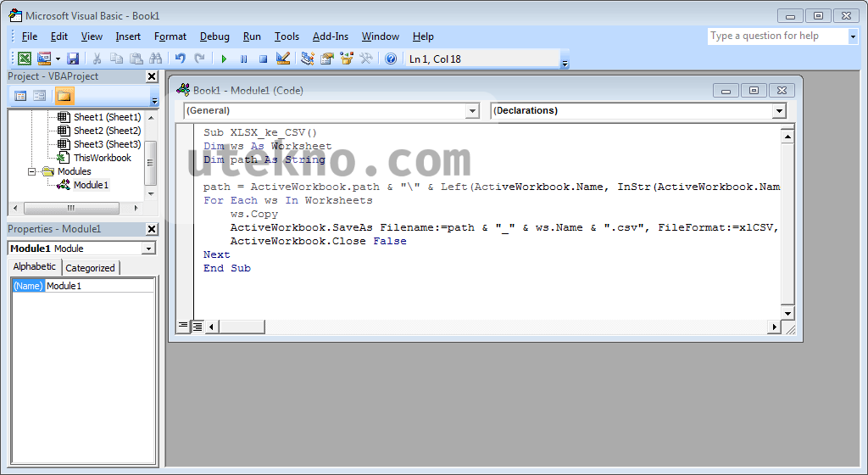Image resolution: width=868 pixels, height=475 pixels.
Task: Open the Help menu
Action: click(x=423, y=36)
